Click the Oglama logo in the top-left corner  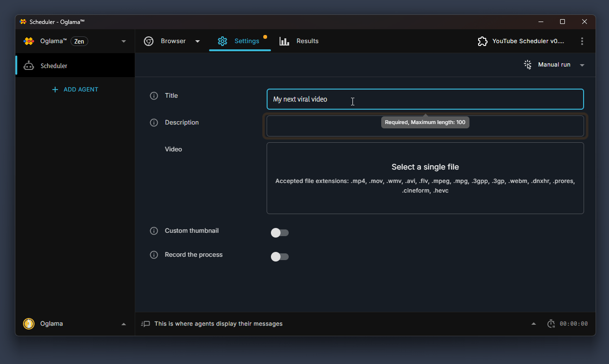29,41
